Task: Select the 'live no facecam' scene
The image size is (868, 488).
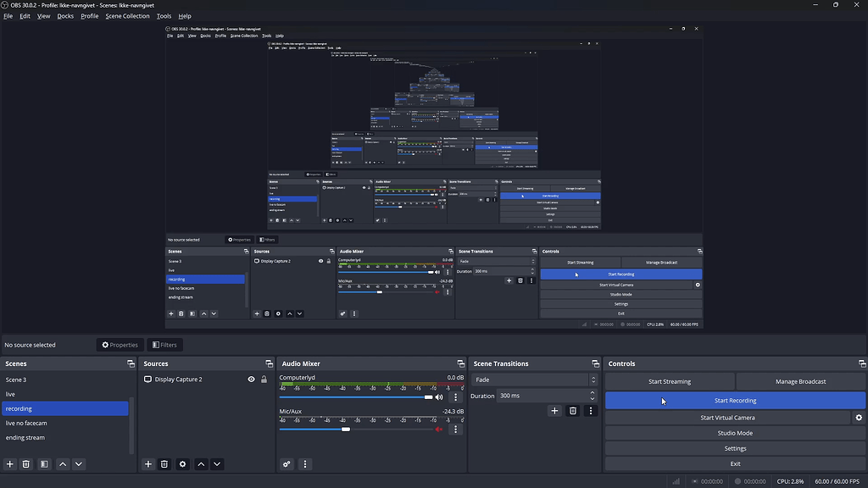Action: pyautogui.click(x=26, y=423)
